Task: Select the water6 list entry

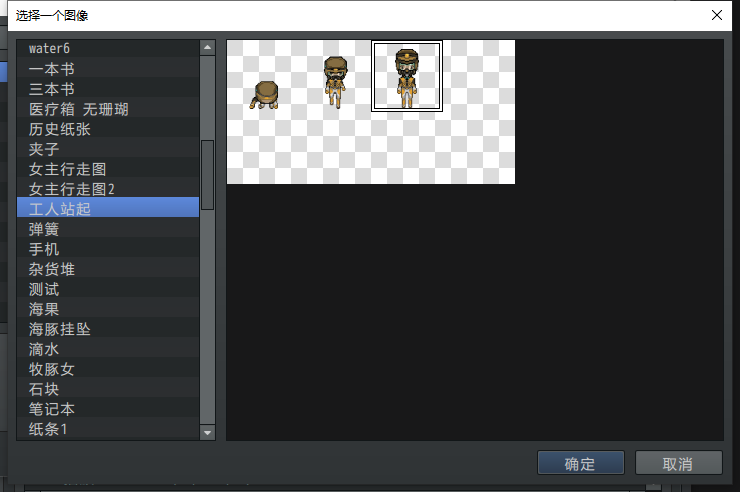Action: [108, 49]
